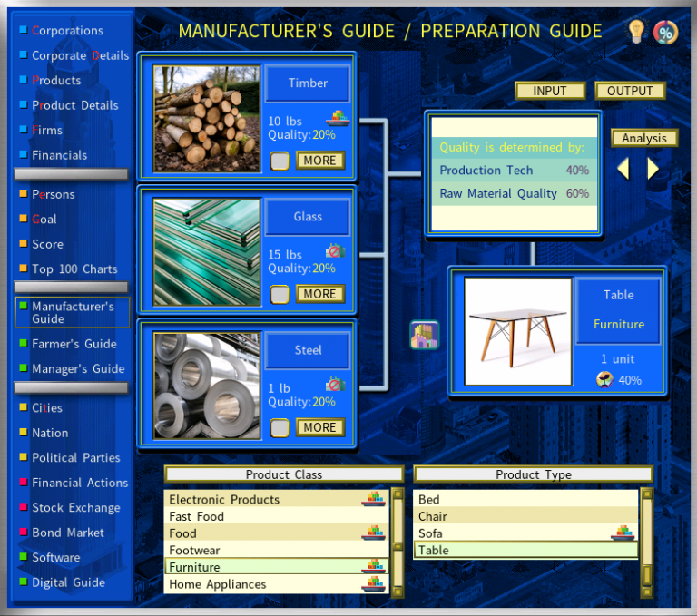Click the table quality icon near 40%

point(604,380)
